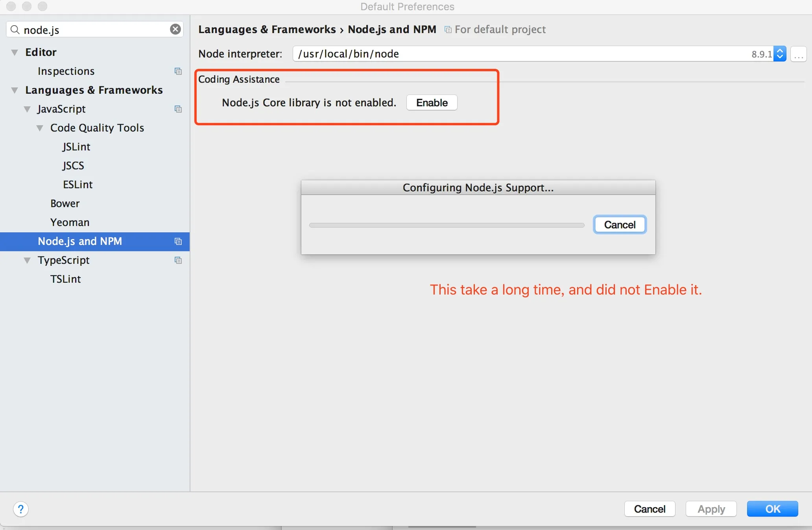Click the project-level icon beside Inspections

click(178, 71)
